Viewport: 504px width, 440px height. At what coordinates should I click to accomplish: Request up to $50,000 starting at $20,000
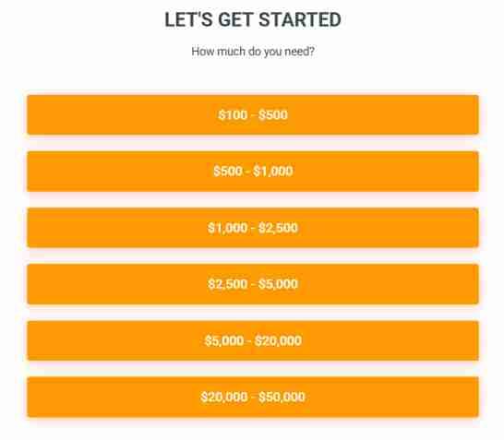pos(253,398)
